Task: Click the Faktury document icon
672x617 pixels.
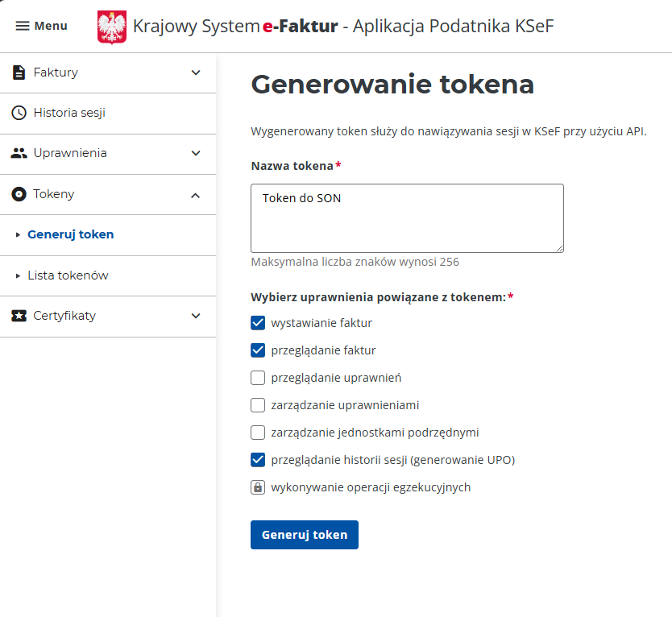Action: (x=19, y=72)
